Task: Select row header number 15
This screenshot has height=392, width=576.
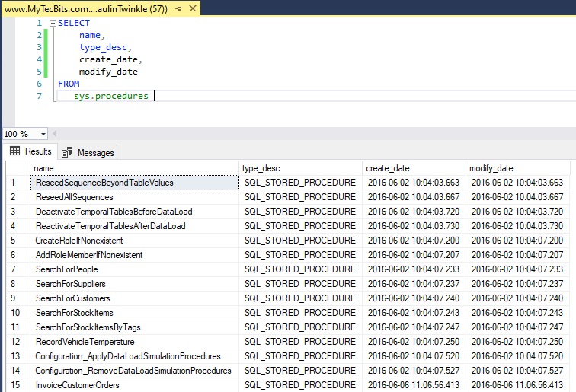Action: [18, 385]
